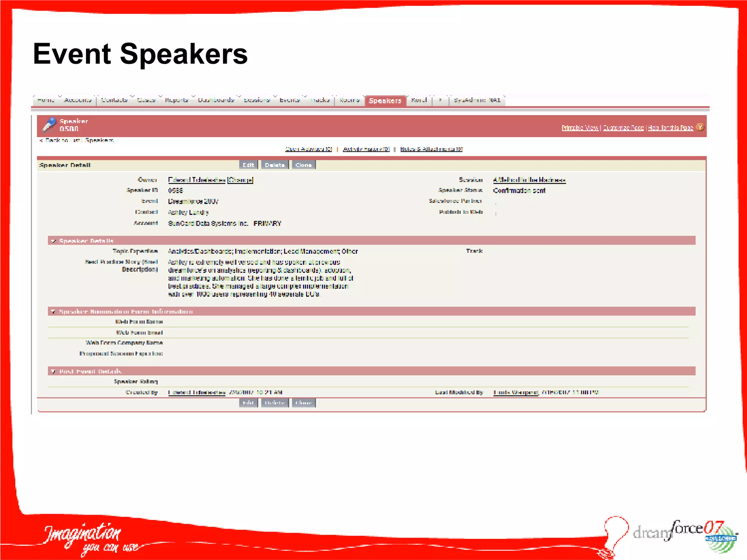747x560 pixels.
Task: Switch to the Rooms tab
Action: click(x=349, y=100)
